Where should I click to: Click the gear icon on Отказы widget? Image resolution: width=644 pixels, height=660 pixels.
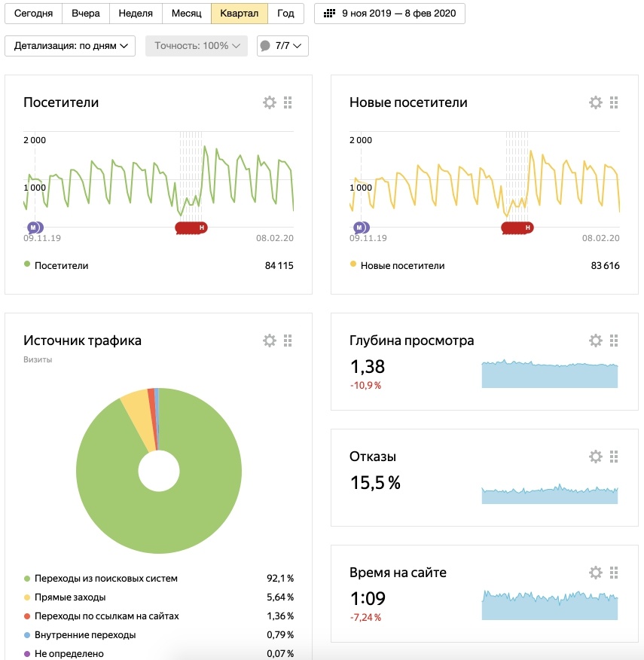pos(596,457)
